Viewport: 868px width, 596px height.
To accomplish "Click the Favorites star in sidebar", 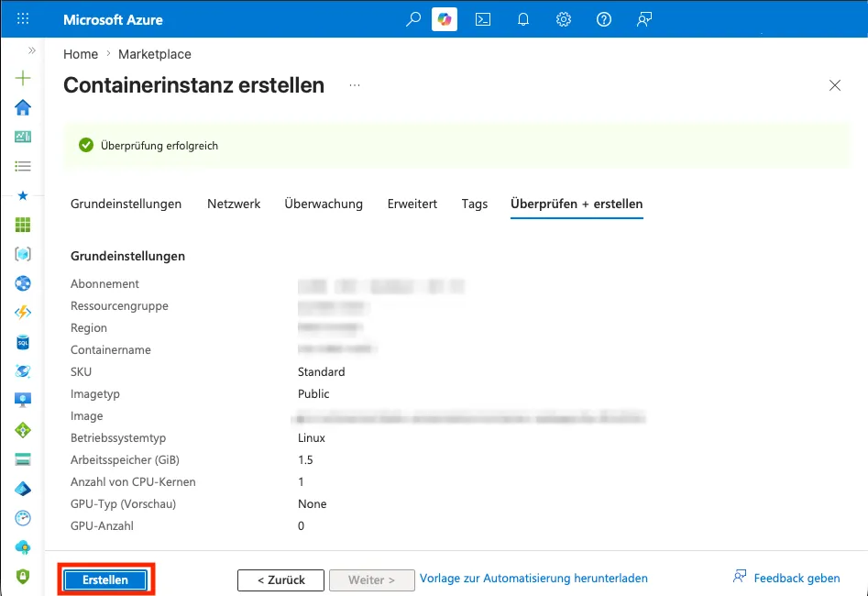I will [23, 195].
